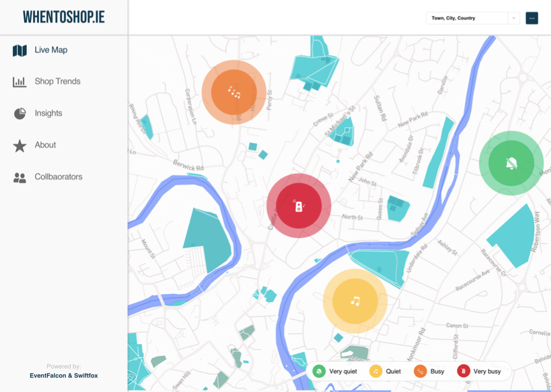
Task: Click the Underdale Rd street label
Action: [417, 259]
